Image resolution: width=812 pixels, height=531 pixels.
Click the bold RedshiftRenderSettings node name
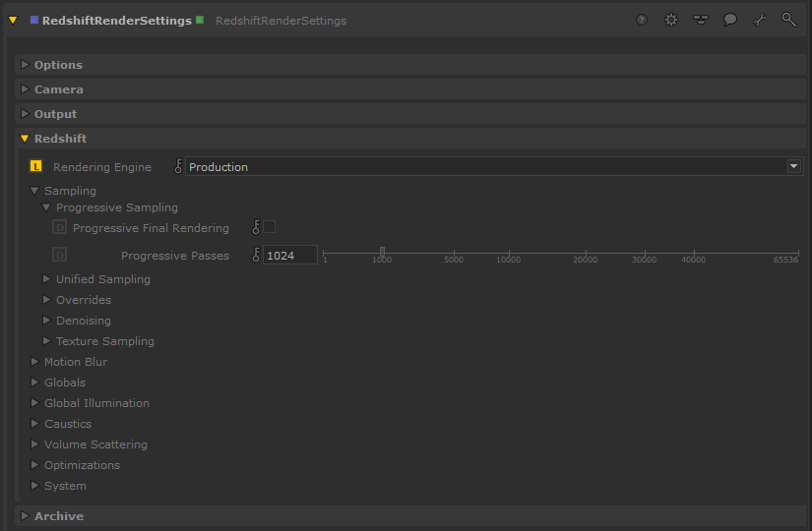[117, 21]
